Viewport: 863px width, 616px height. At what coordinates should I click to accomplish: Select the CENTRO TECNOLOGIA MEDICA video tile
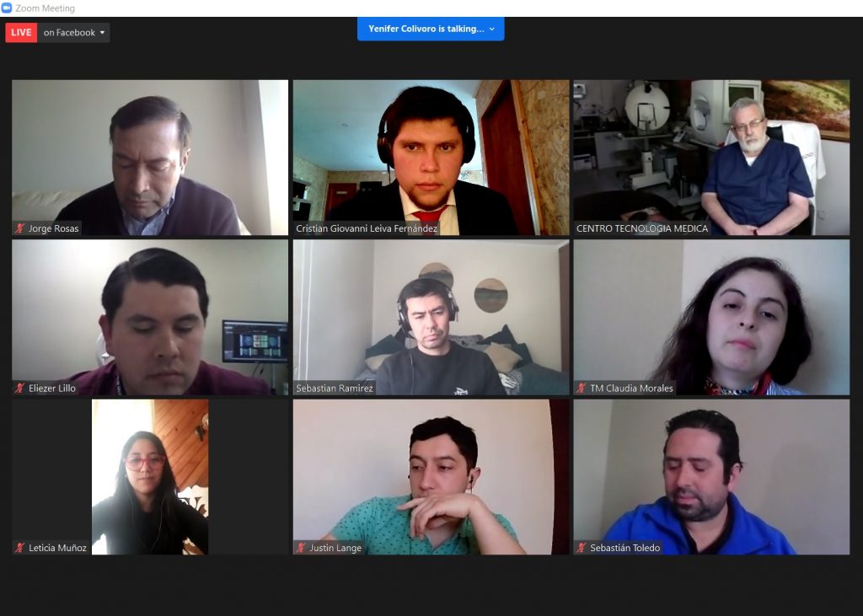pos(711,158)
